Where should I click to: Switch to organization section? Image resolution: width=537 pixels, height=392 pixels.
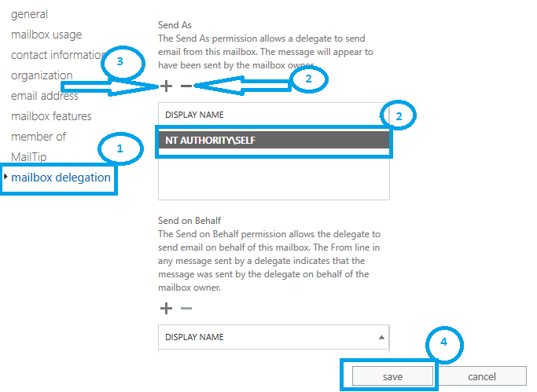(x=42, y=75)
